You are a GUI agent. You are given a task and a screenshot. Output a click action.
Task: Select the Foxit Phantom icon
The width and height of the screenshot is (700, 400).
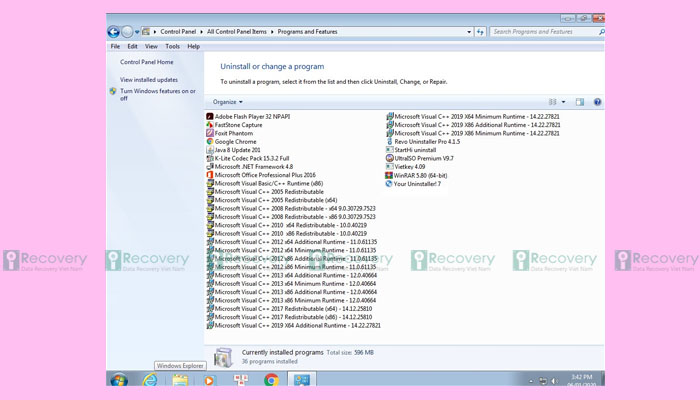[210, 133]
